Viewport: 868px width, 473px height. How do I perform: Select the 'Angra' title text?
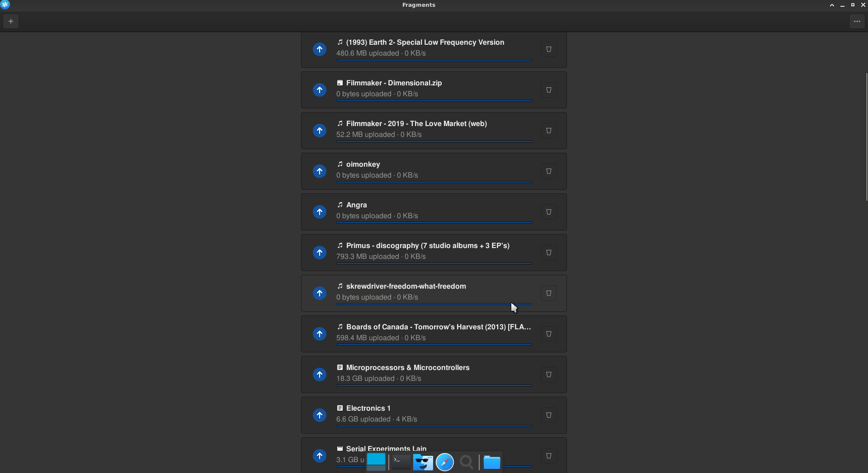click(x=357, y=205)
